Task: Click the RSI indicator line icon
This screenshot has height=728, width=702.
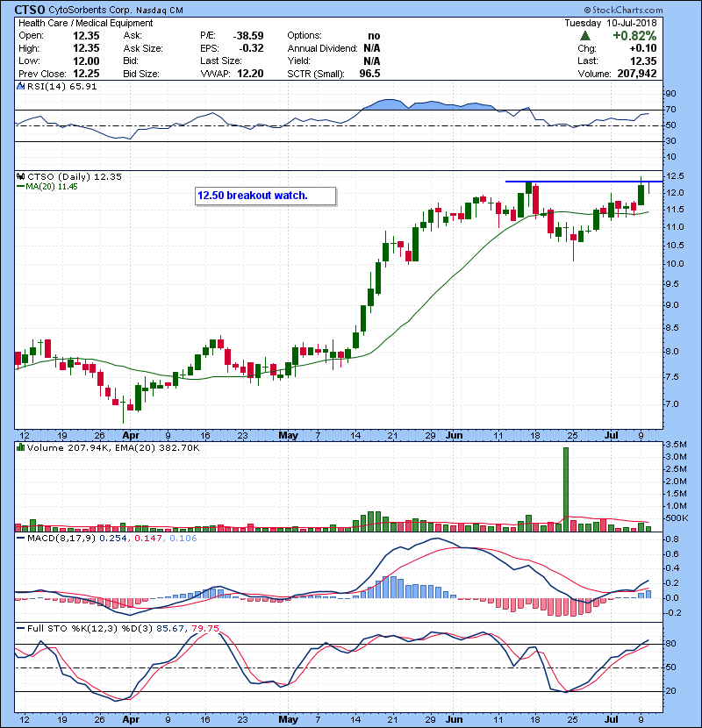Action: (x=20, y=86)
